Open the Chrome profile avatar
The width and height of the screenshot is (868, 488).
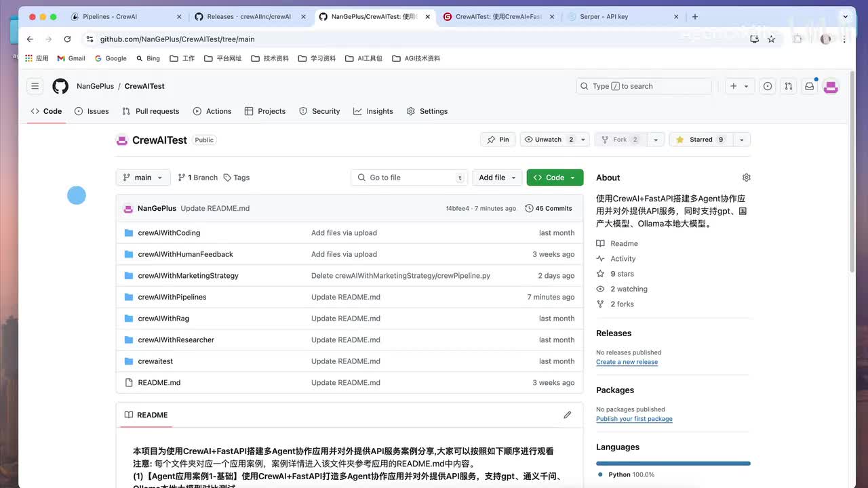[x=825, y=39]
